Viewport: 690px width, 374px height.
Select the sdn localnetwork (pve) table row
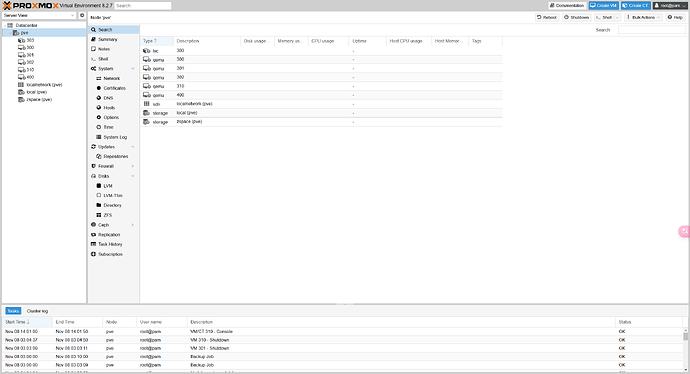click(321, 104)
